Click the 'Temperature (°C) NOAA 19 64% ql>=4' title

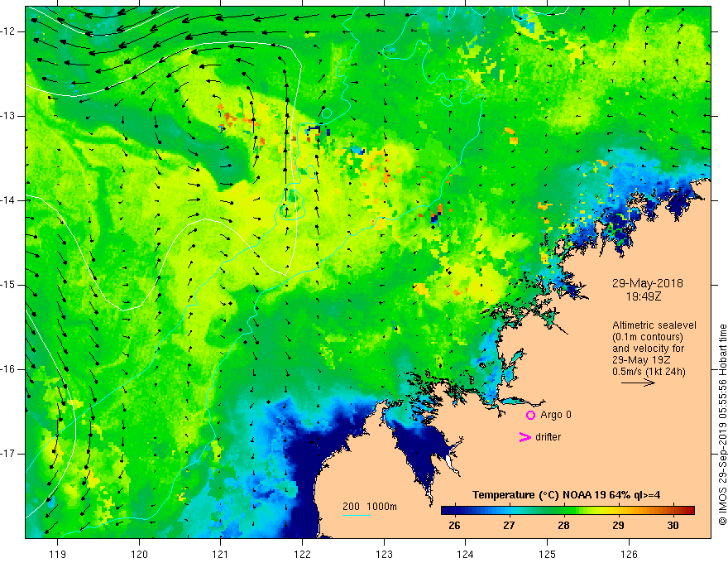tap(567, 495)
